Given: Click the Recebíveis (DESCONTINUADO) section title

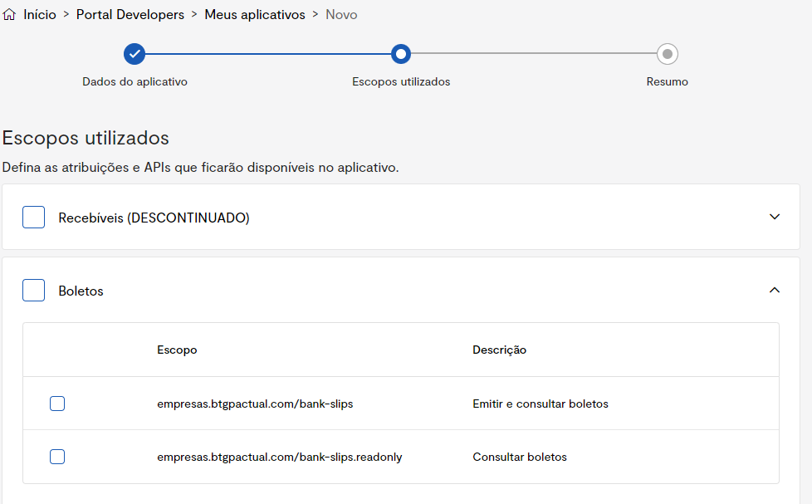Looking at the screenshot, I should [154, 218].
